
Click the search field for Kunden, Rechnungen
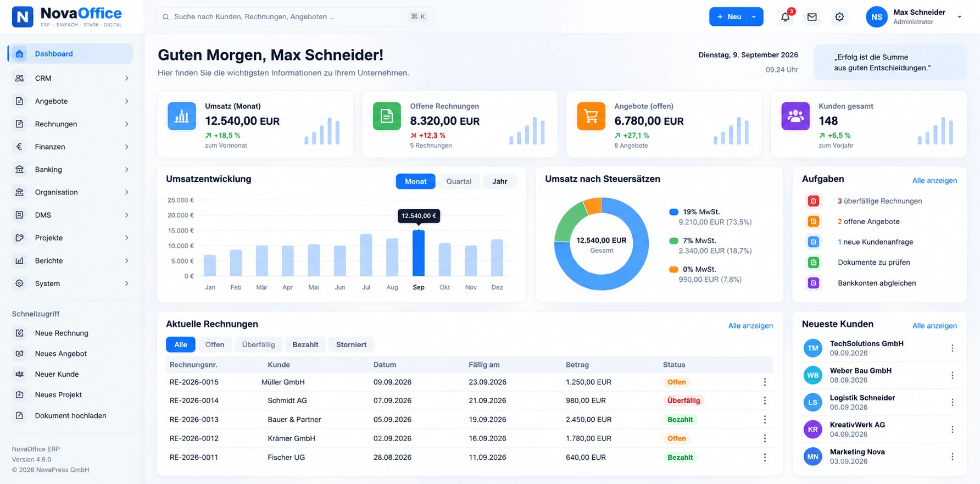(x=295, y=17)
